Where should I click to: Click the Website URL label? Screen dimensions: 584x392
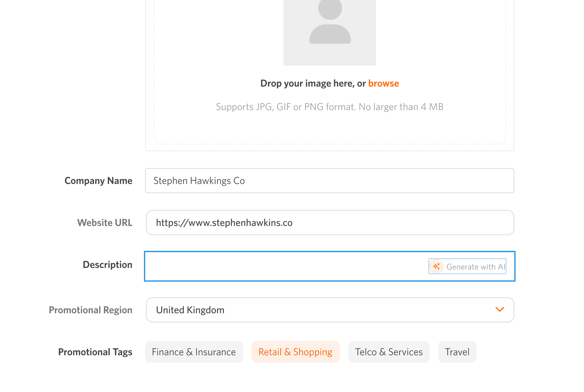pyautogui.click(x=104, y=223)
